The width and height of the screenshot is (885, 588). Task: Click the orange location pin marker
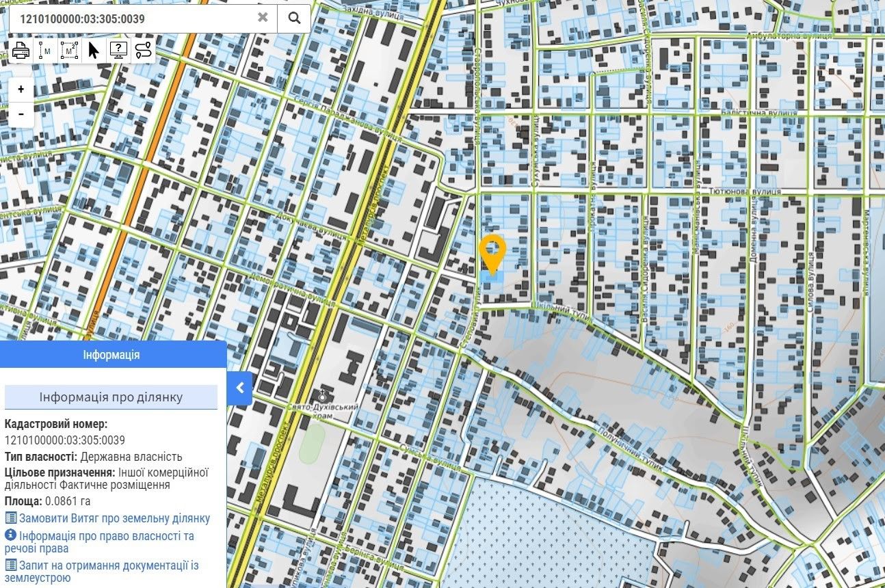pos(492,252)
